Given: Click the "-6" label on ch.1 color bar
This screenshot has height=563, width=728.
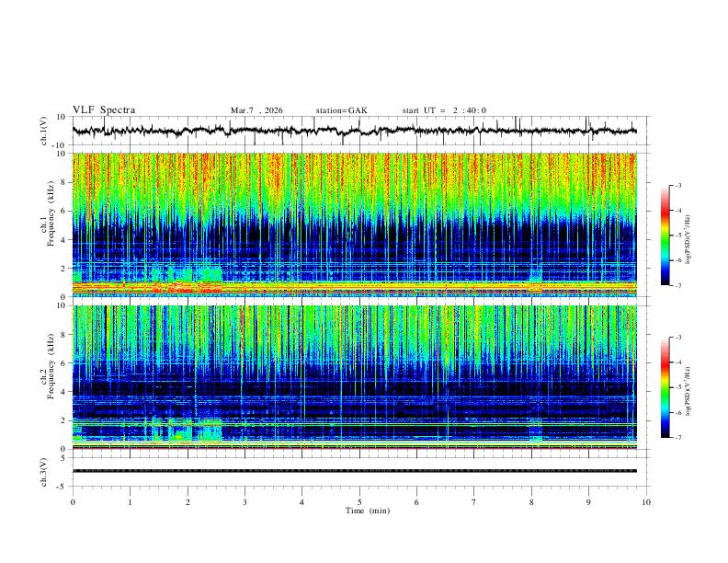Looking at the screenshot, I should pyautogui.click(x=677, y=260).
